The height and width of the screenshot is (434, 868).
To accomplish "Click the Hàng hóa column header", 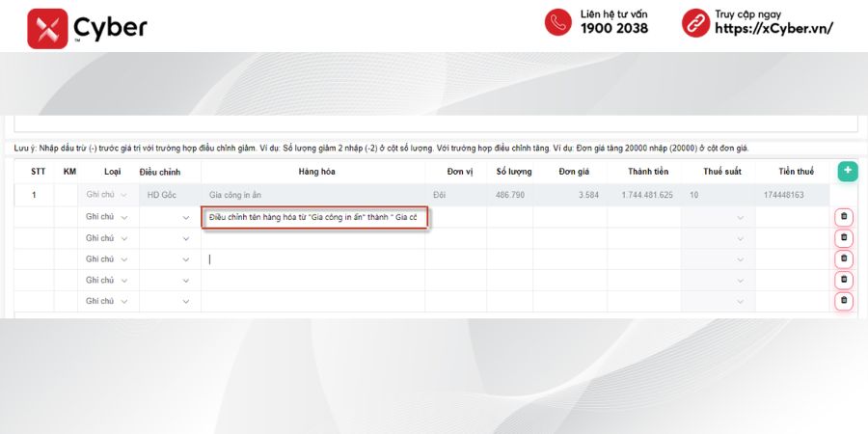I will point(316,172).
